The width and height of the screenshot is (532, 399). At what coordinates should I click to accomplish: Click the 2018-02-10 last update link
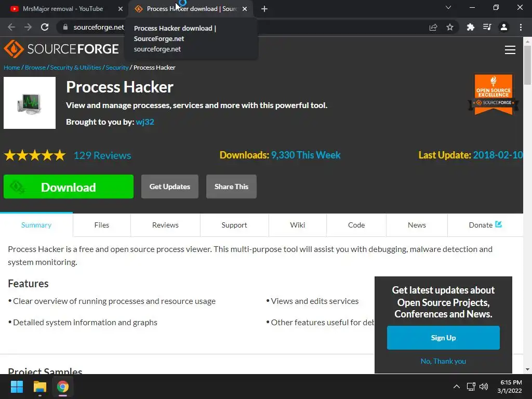click(x=498, y=155)
